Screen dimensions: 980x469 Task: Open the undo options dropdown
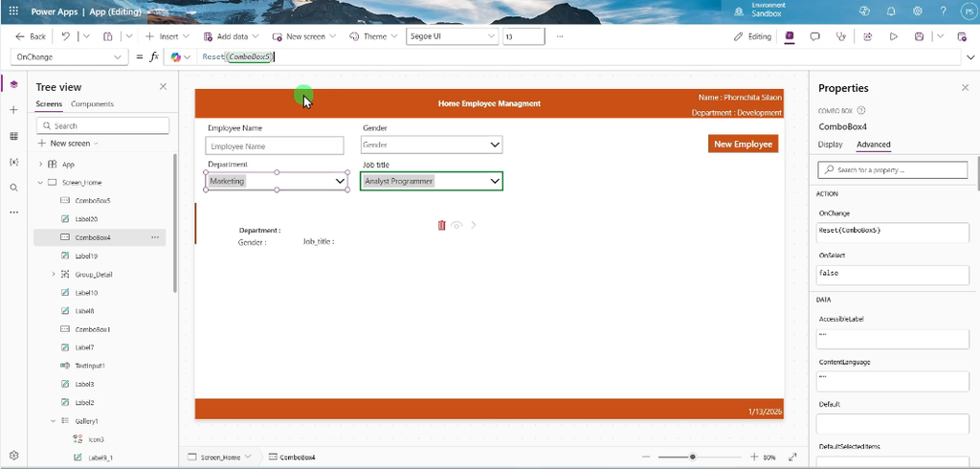(86, 37)
